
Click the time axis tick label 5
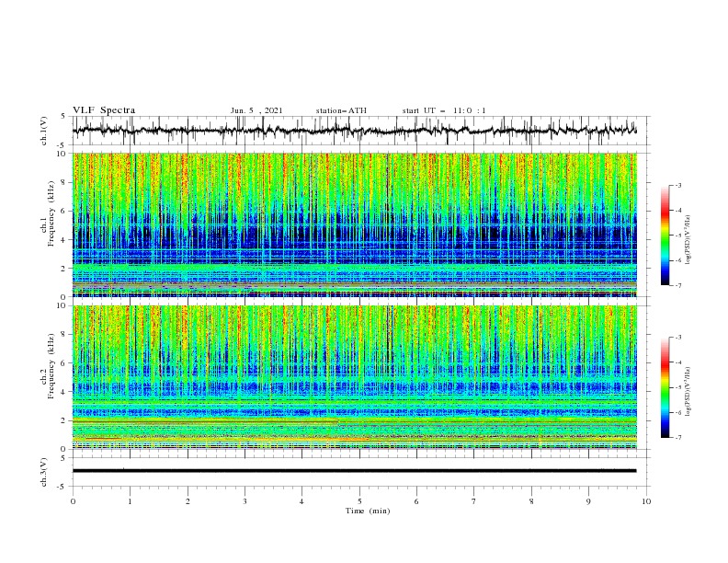pyautogui.click(x=359, y=501)
